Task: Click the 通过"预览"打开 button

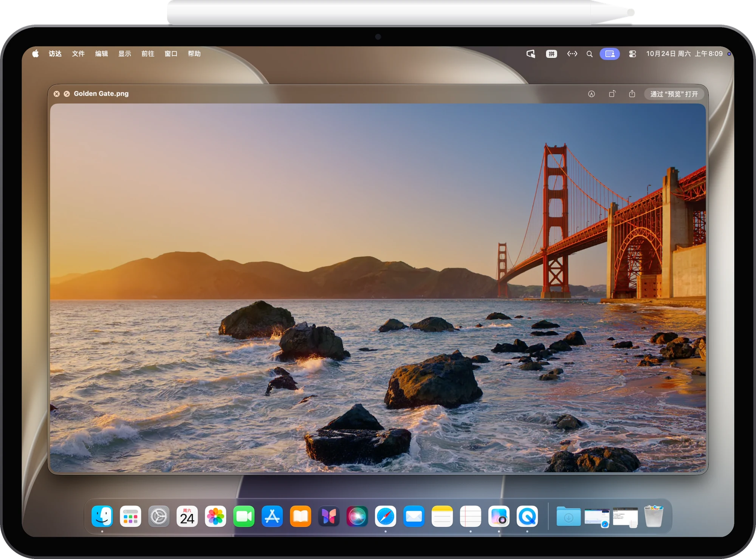Action: [x=674, y=94]
